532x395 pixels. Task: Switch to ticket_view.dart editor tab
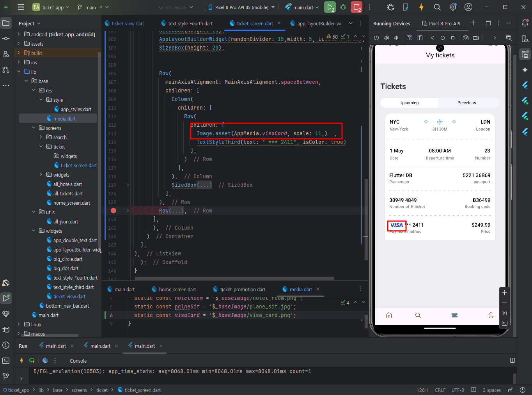click(124, 23)
